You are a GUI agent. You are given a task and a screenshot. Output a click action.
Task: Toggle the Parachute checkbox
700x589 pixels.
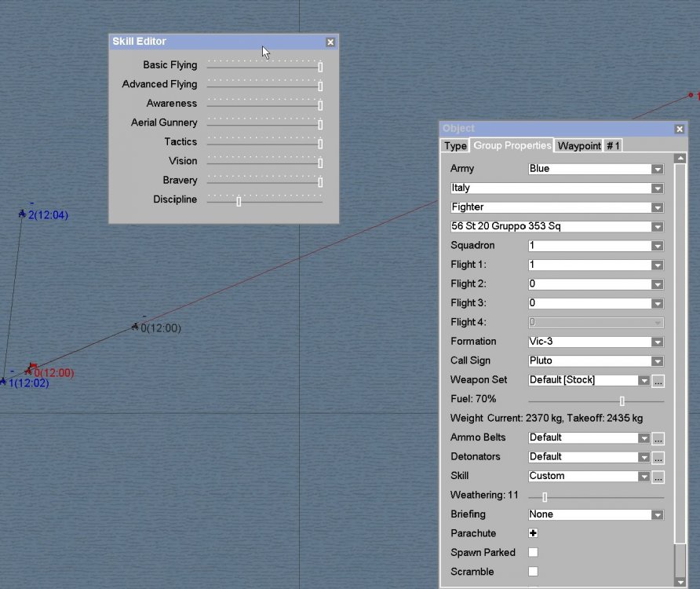534,533
